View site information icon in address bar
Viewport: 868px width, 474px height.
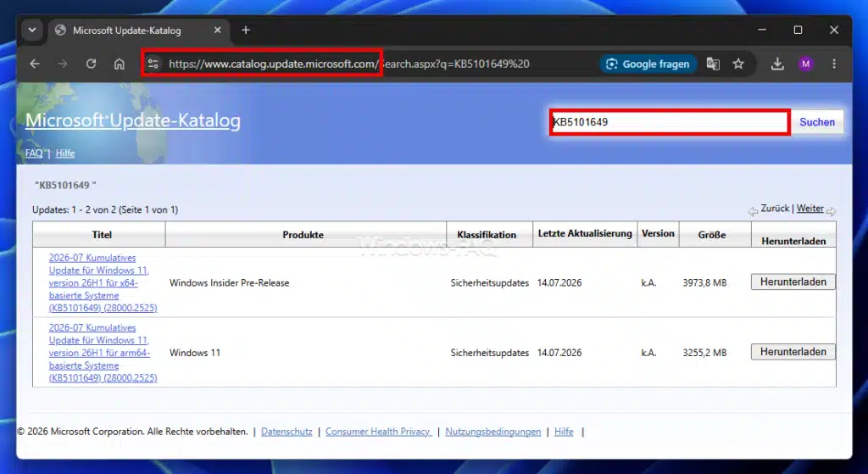point(153,64)
